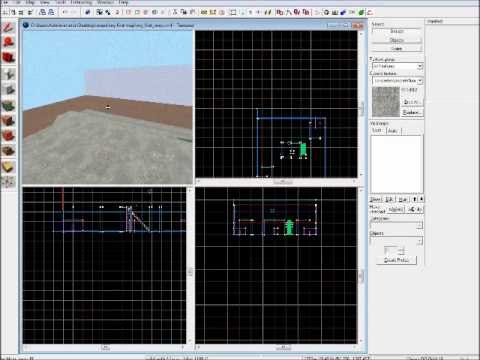Switch to the User VisGroups tab
480x360 pixels.
click(377, 130)
